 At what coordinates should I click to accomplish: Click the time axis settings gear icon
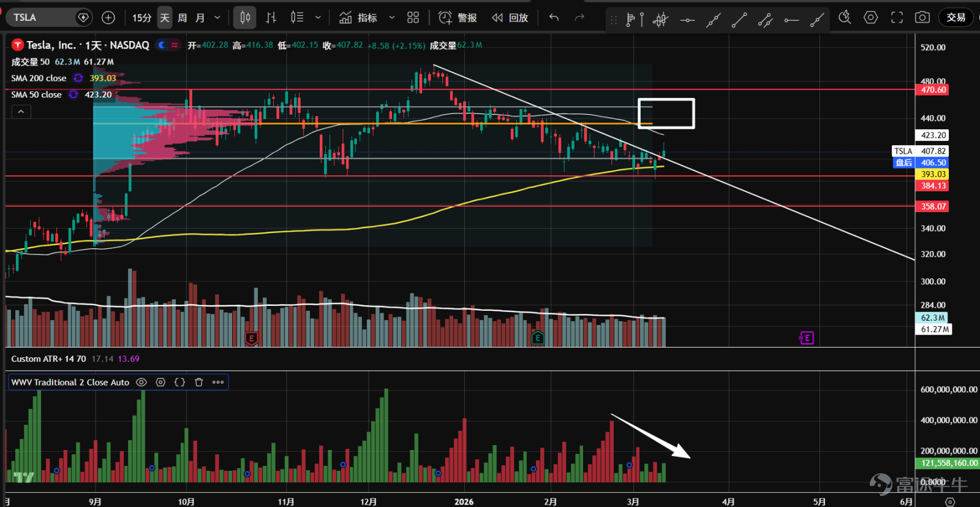(950, 501)
